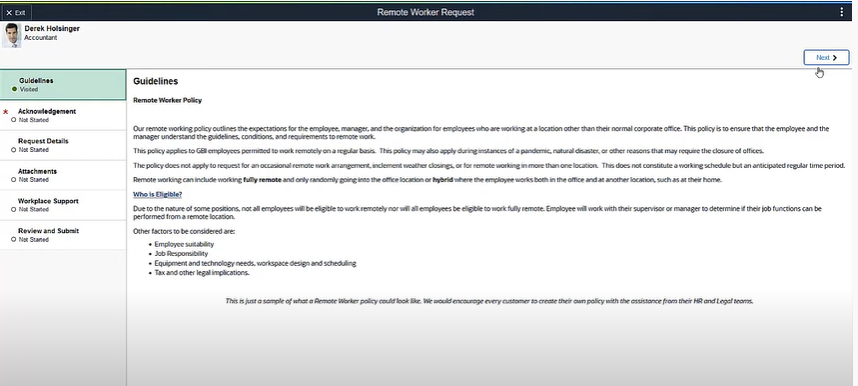Screen dimensions: 858x386
Task: Click the Not Started circle under Attachments
Action: (x=14, y=180)
